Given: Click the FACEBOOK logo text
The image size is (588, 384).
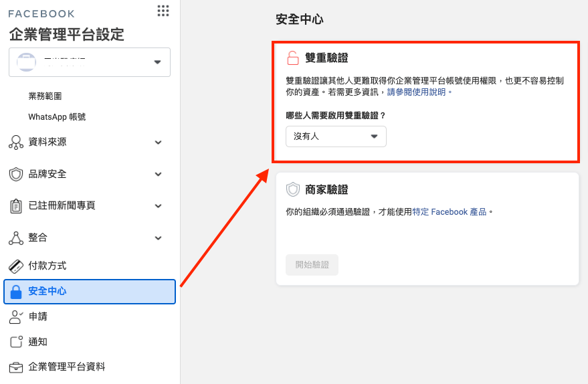Looking at the screenshot, I should click(41, 14).
